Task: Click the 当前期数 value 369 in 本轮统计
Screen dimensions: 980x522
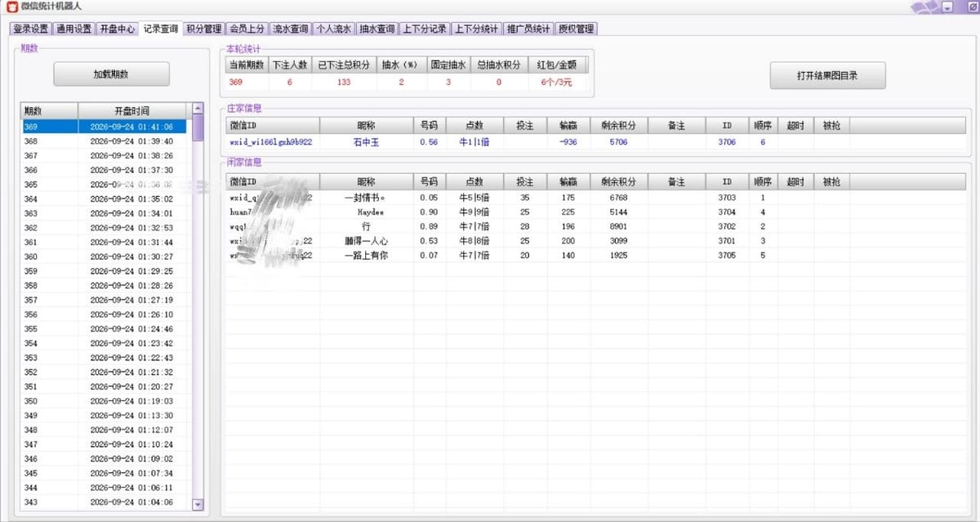Action: (x=236, y=83)
